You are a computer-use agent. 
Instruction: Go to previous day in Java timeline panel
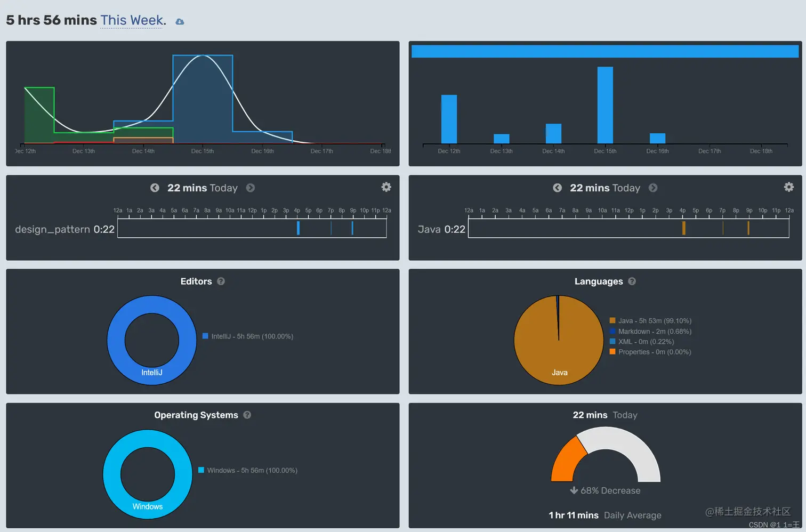(x=557, y=188)
